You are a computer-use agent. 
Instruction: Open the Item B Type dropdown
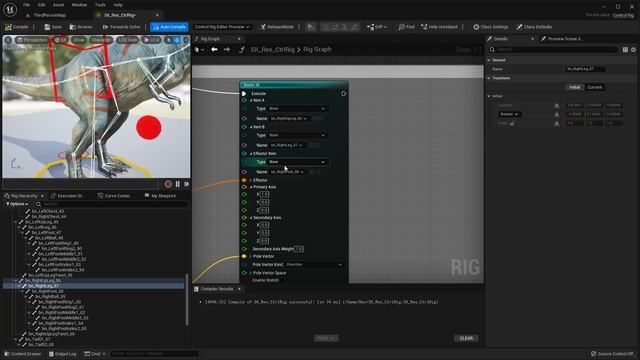pyautogui.click(x=297, y=135)
